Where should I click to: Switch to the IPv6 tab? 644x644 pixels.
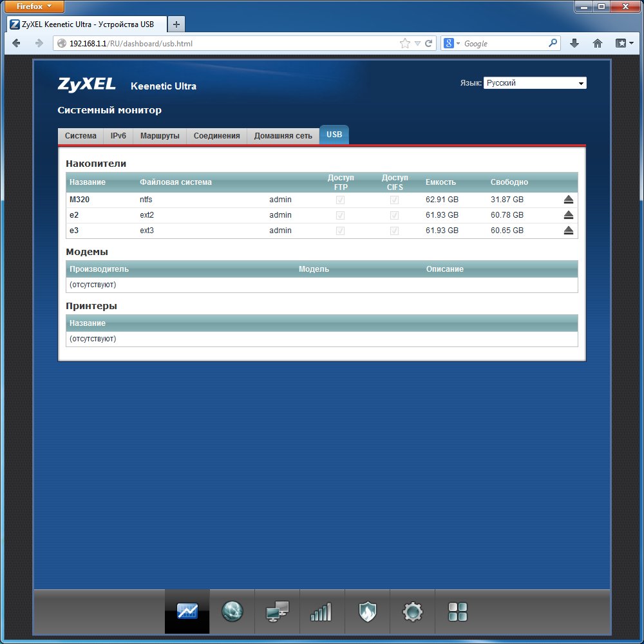point(118,136)
